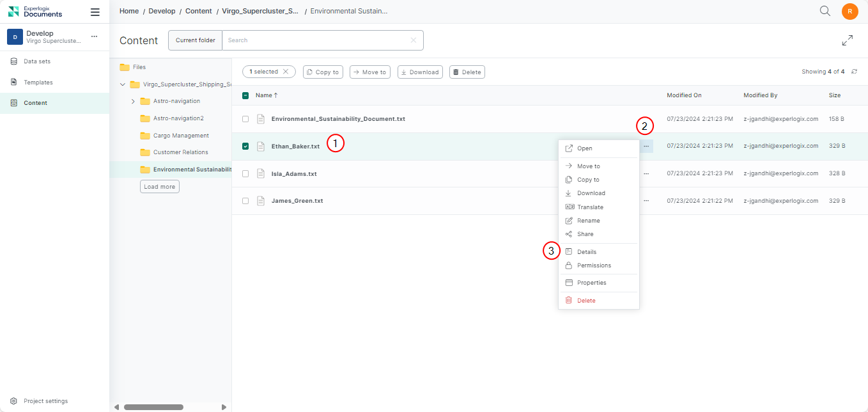Check the James_Green.txt checkbox
The width and height of the screenshot is (868, 412).
(x=245, y=201)
